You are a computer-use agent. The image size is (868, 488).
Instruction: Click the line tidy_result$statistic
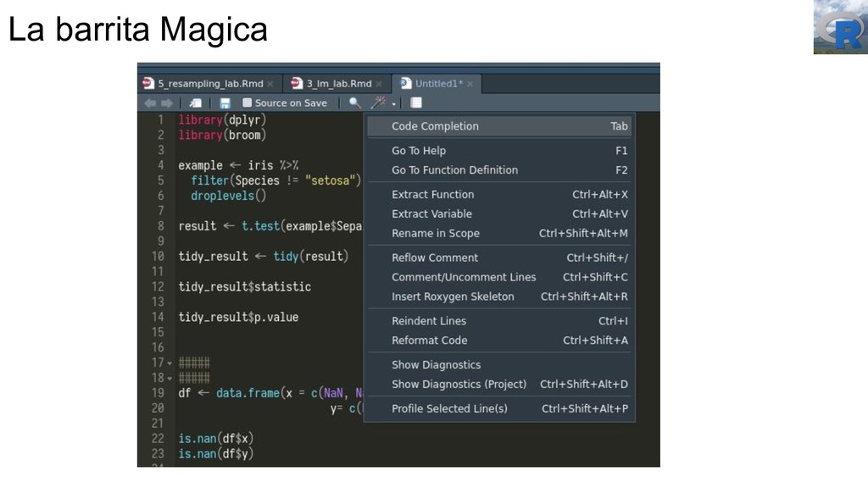pyautogui.click(x=244, y=286)
